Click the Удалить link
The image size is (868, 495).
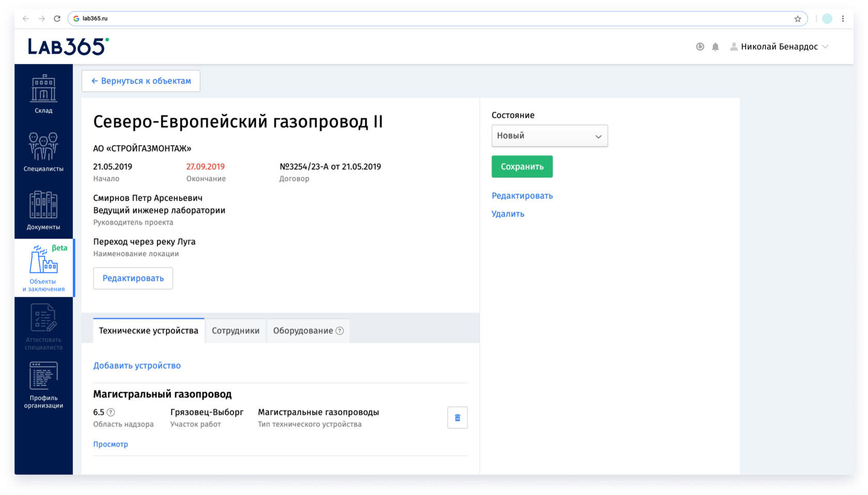tap(508, 214)
